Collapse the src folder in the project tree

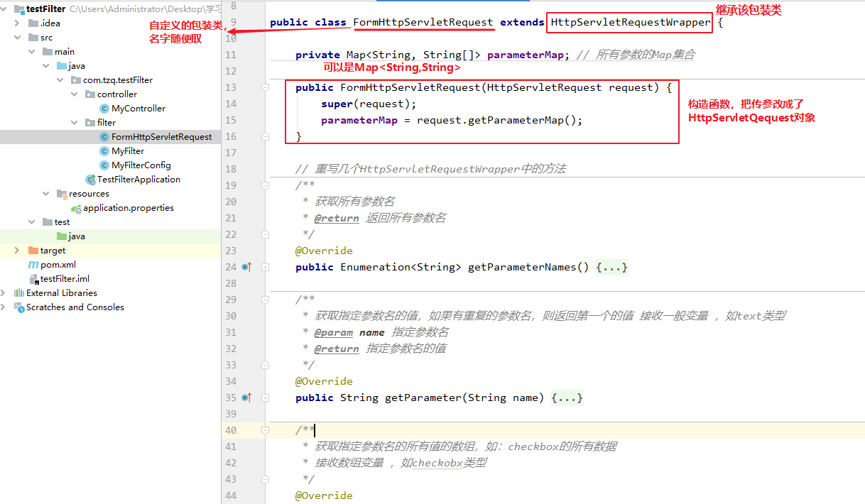coord(16,37)
